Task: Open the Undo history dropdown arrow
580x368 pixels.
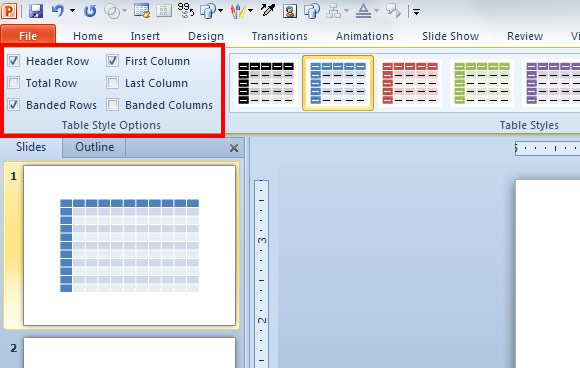Action: (72, 11)
